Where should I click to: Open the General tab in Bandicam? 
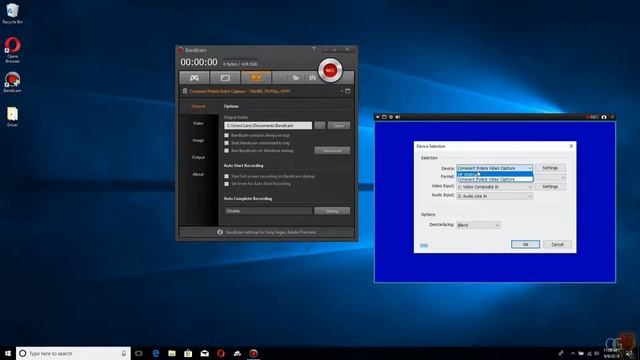tap(198, 106)
